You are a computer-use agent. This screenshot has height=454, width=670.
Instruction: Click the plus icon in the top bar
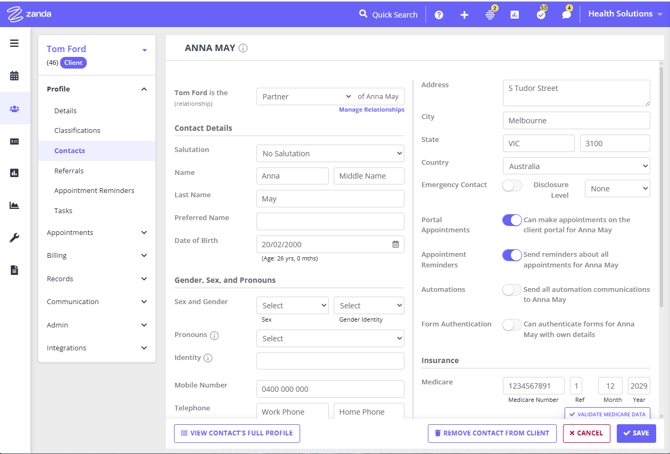click(x=464, y=15)
